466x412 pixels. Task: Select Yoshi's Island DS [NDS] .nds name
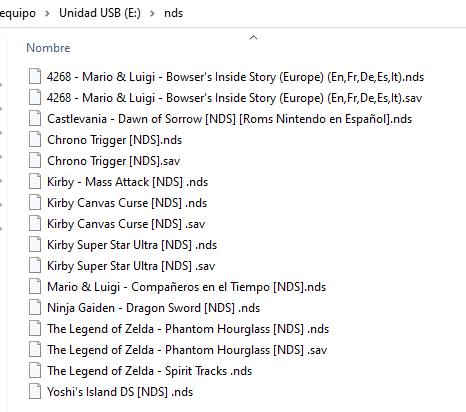point(120,392)
